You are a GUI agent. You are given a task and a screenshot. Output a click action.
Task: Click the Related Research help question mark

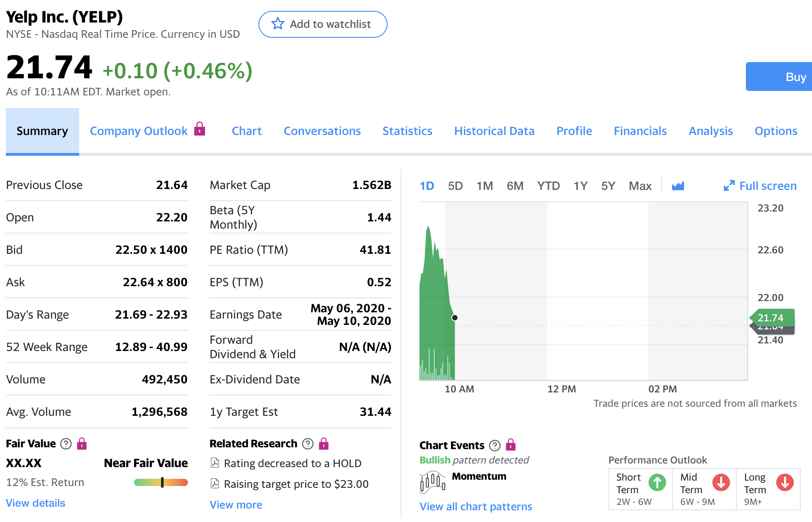(x=308, y=444)
